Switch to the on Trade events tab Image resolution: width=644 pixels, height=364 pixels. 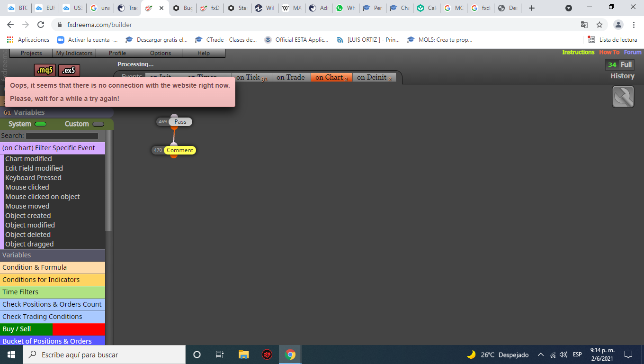[x=291, y=77]
